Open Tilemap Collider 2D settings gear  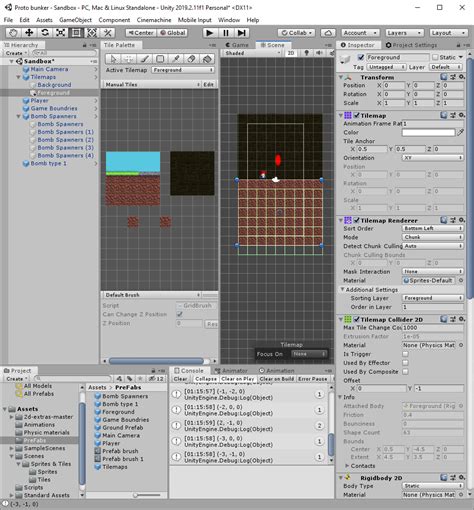point(462,319)
